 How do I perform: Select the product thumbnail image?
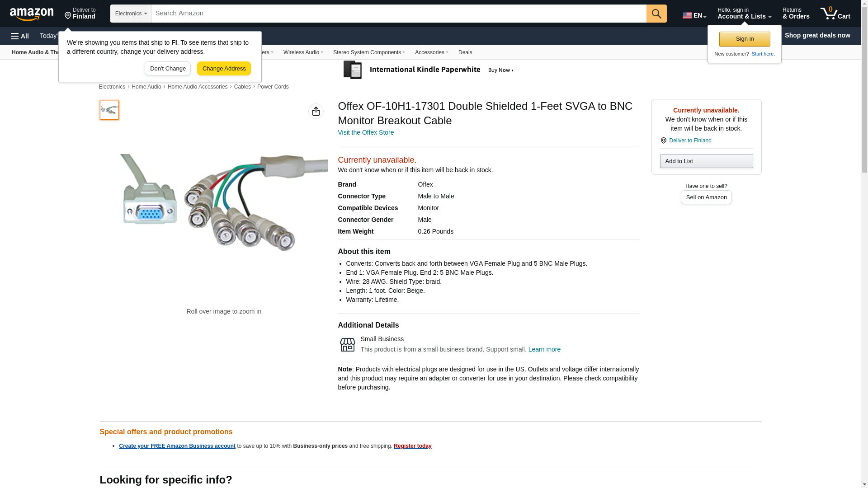109,110
